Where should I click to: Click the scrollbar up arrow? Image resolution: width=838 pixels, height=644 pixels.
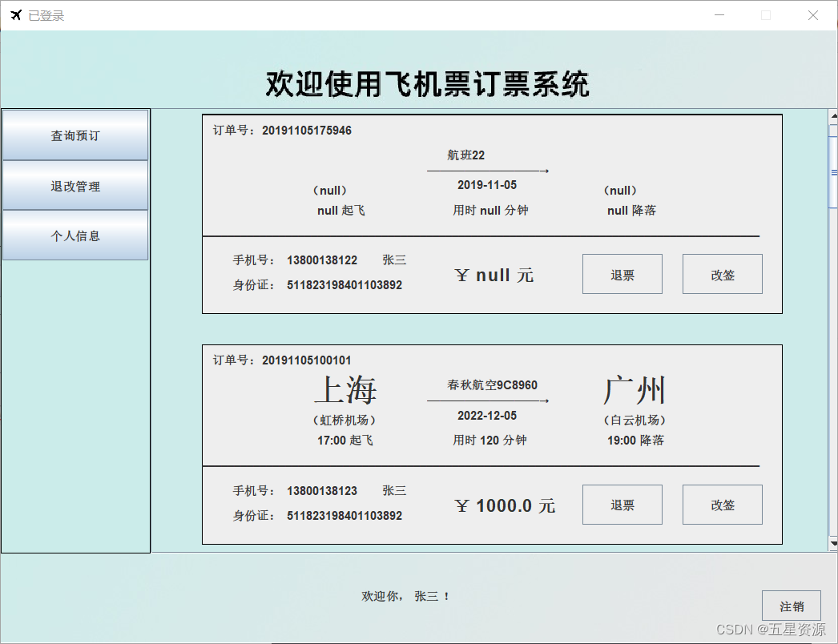[x=833, y=115]
